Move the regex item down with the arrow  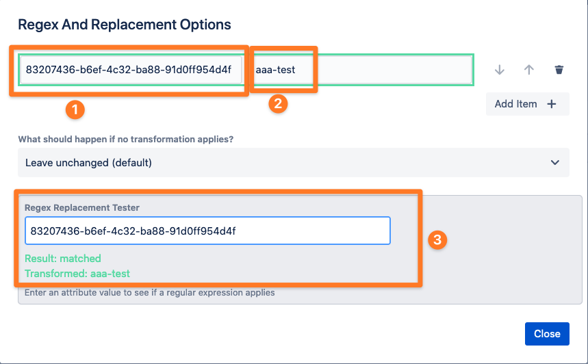pos(500,70)
